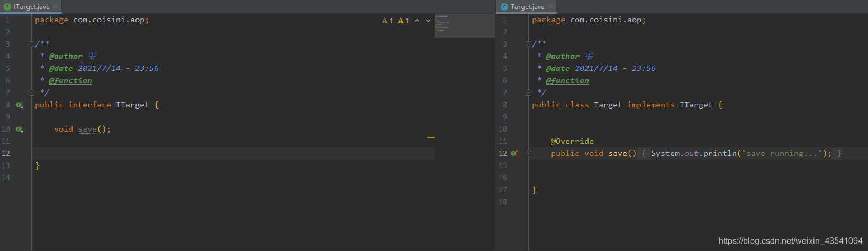
Task: Click ITarget after implements in Target.java
Action: coord(696,105)
